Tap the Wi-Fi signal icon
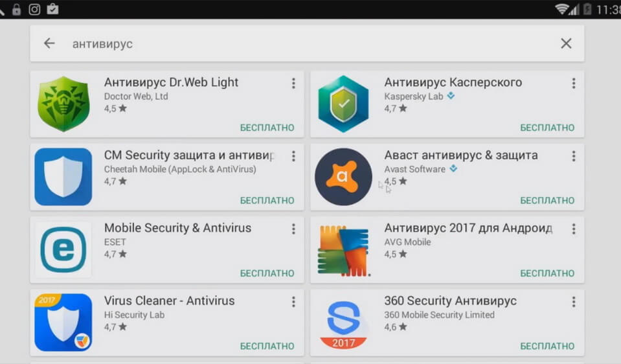Screen dimensions: 621x364 (x=561, y=9)
